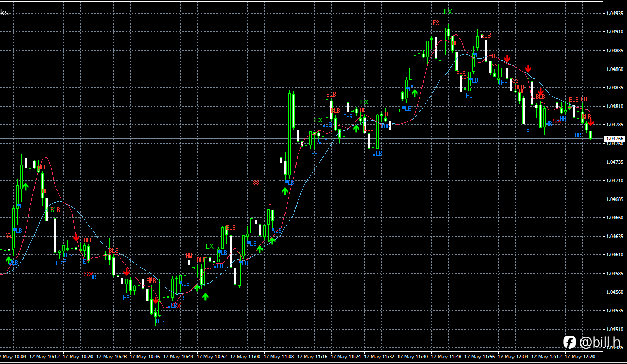Screen dimensions: 627x364
Task: Click the 17 May 10:12 time label
Action: 44,357
